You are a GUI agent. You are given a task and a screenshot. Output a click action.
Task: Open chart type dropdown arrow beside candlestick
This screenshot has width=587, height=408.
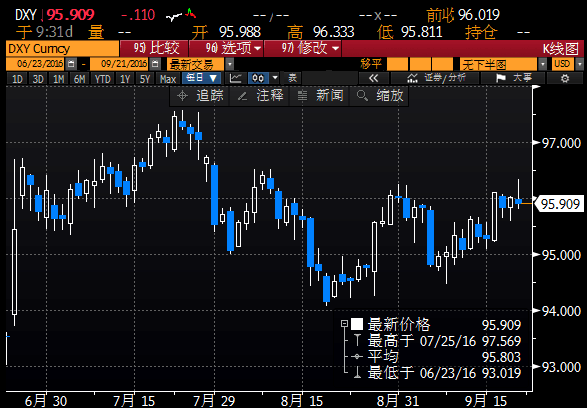275,78
